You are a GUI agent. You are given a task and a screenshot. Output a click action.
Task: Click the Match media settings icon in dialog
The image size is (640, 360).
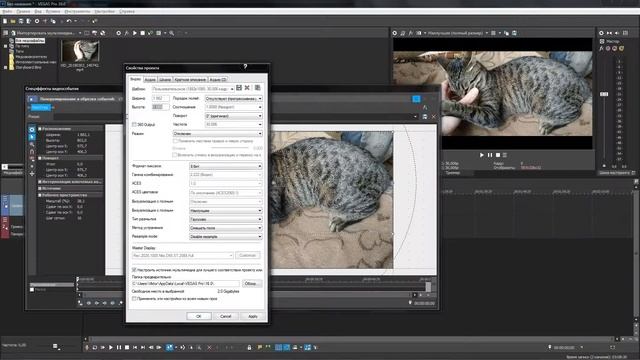(258, 88)
